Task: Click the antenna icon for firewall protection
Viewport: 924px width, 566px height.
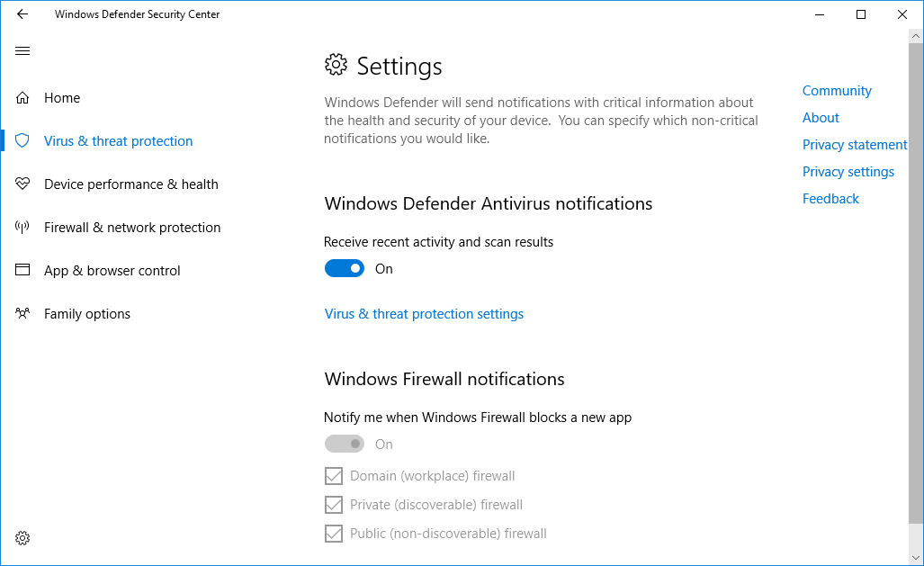Action: pyautogui.click(x=22, y=227)
